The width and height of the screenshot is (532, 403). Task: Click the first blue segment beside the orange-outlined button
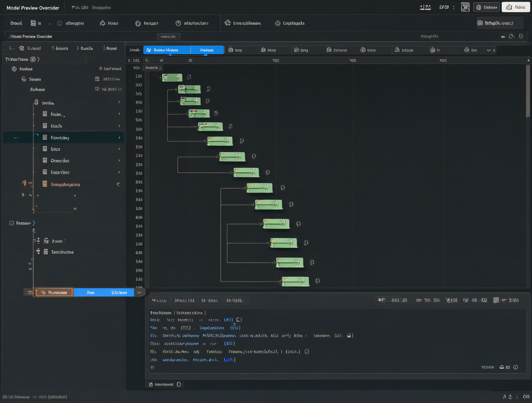coord(91,292)
